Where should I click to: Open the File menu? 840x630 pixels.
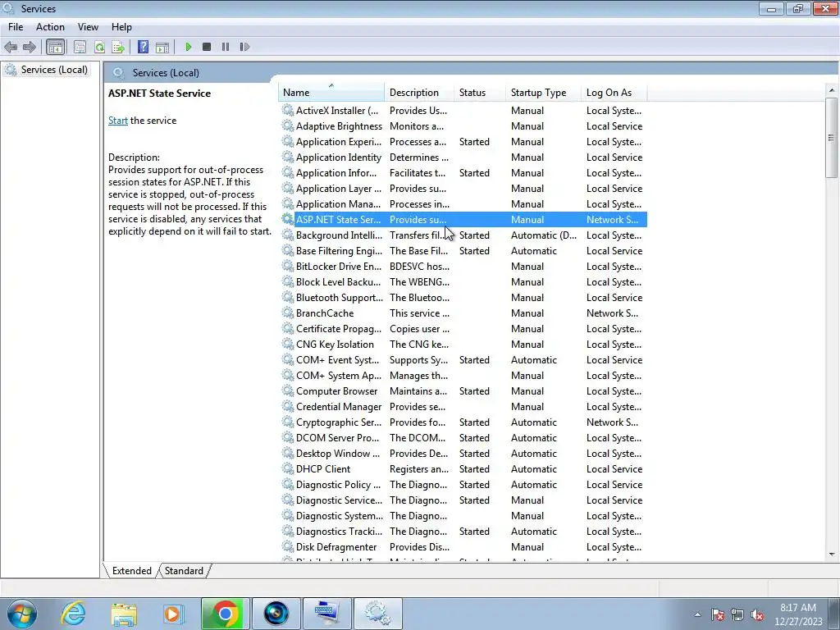pos(16,27)
